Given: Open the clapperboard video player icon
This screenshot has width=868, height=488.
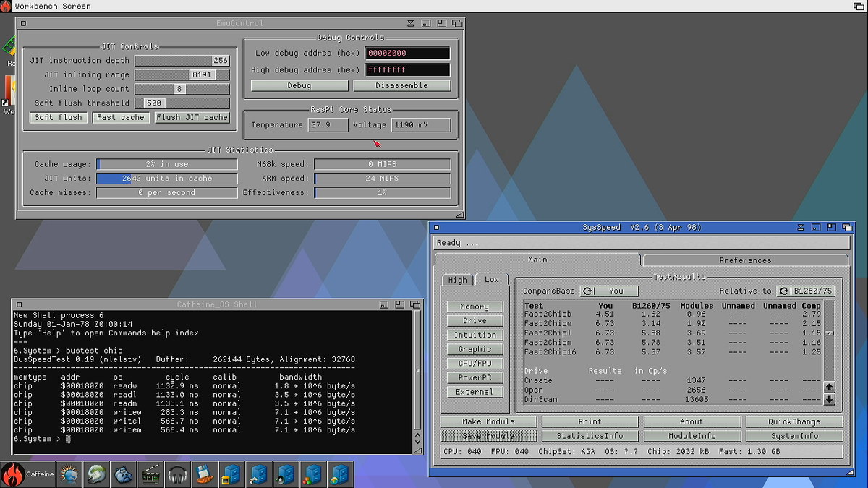Looking at the screenshot, I should coord(150,474).
